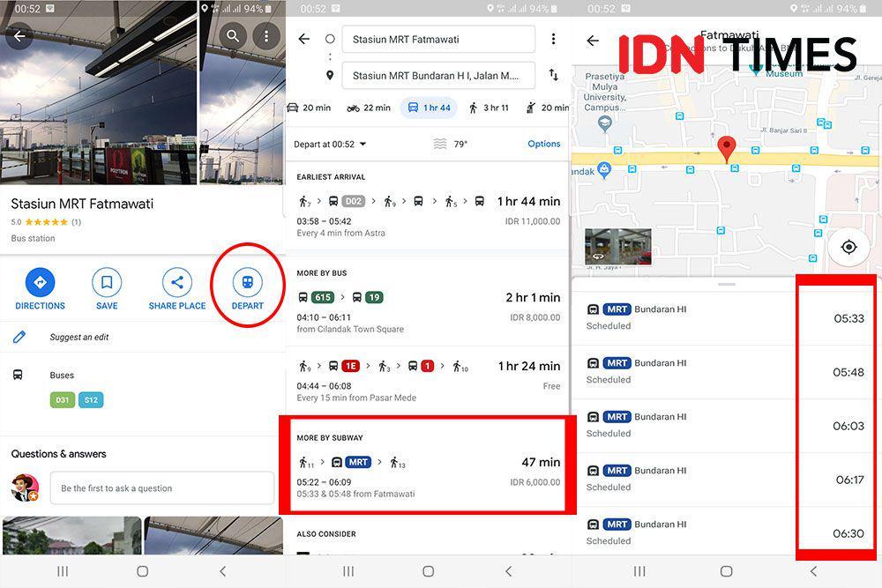
Task: Choose bus route 615 to 19
Action: [x=428, y=313]
